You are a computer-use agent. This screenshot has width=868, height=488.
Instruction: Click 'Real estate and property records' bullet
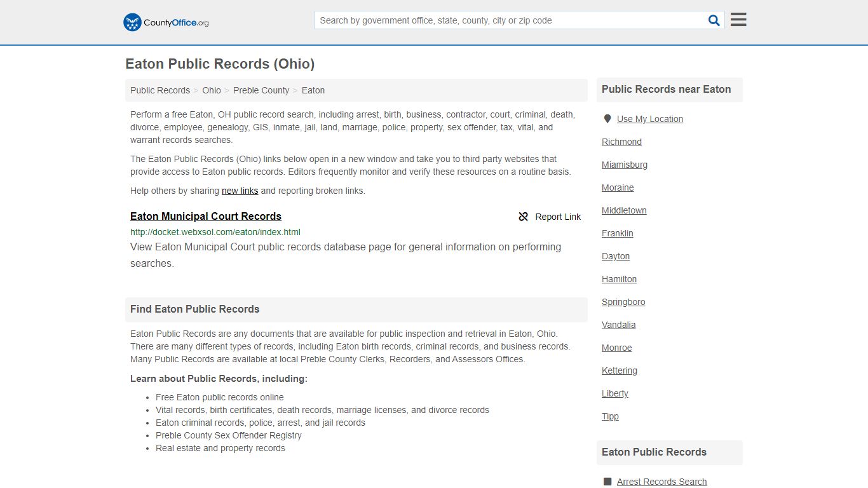coord(220,448)
